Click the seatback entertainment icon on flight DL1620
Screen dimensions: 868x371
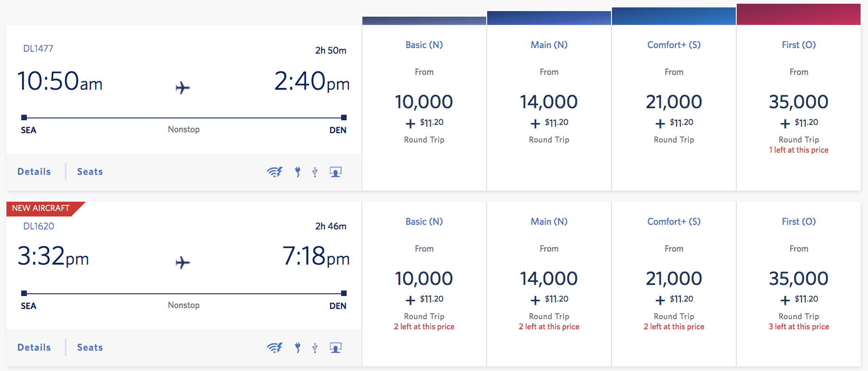click(x=335, y=347)
